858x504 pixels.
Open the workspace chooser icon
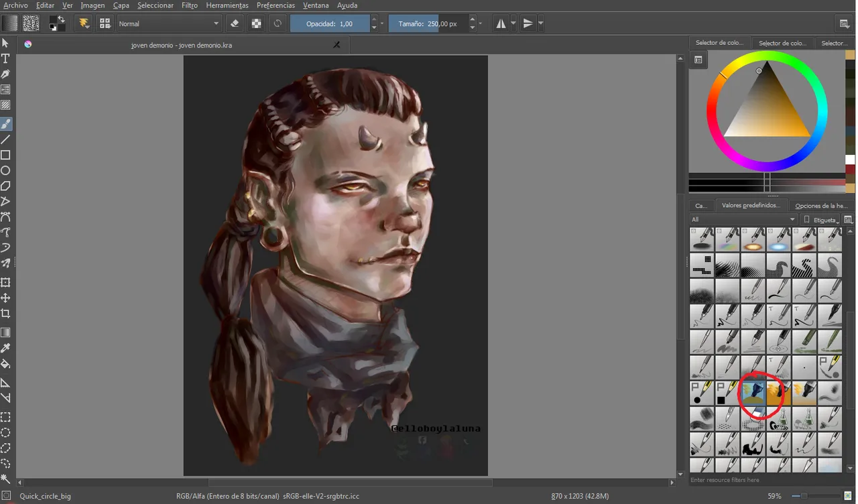click(845, 23)
